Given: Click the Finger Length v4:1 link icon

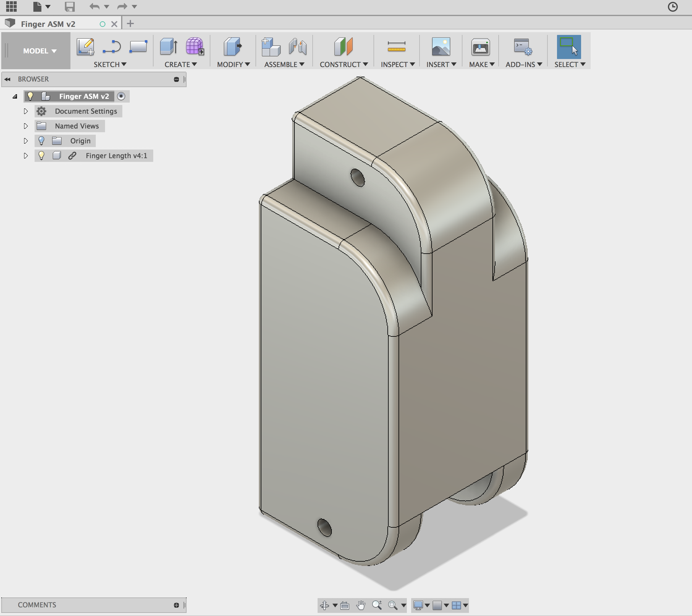Looking at the screenshot, I should tap(72, 156).
